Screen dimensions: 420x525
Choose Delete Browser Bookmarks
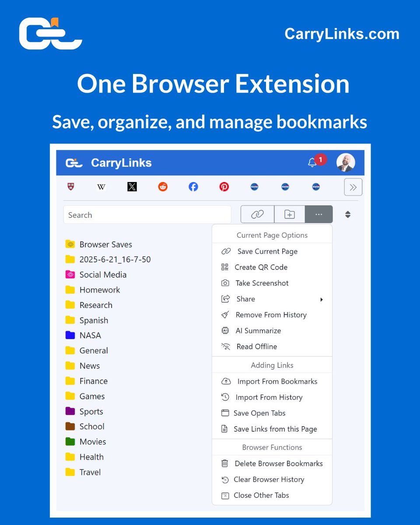pyautogui.click(x=272, y=463)
